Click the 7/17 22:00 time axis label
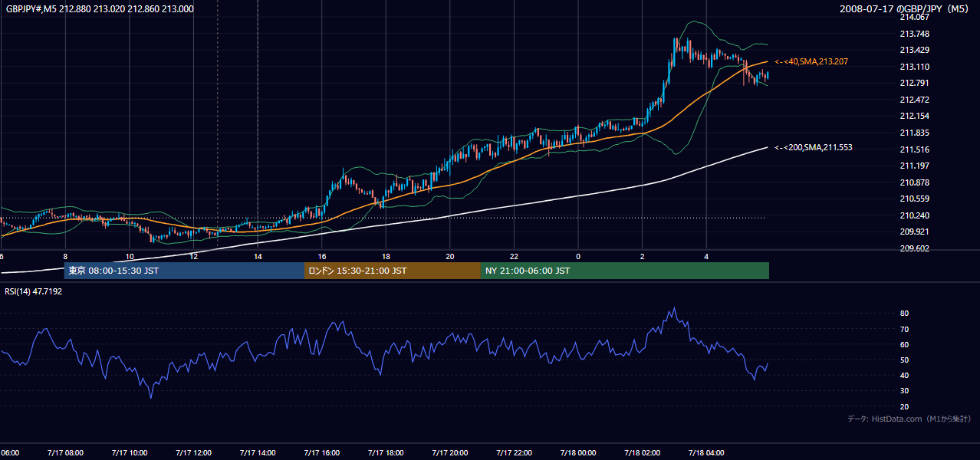 514,453
